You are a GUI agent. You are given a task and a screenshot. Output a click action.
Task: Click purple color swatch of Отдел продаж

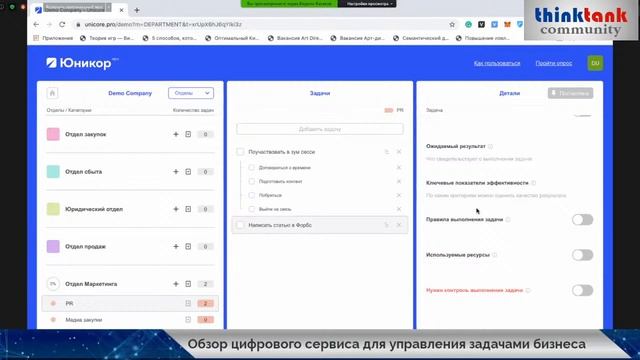53,247
